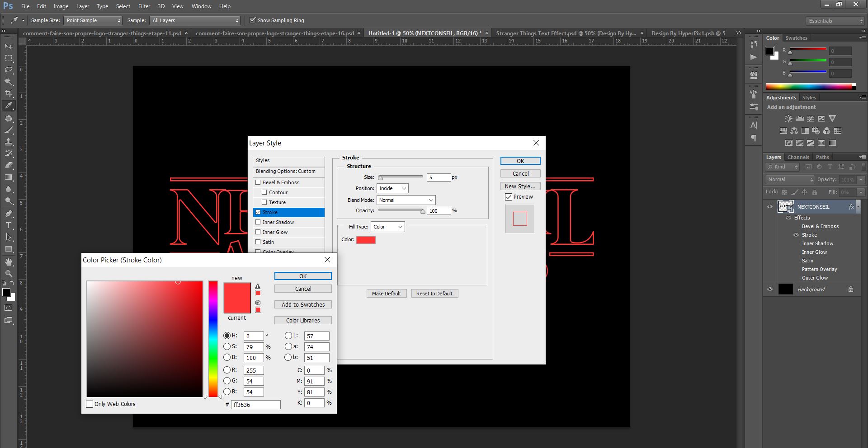The width and height of the screenshot is (868, 448).
Task: Open the Layer menu
Action: click(83, 6)
